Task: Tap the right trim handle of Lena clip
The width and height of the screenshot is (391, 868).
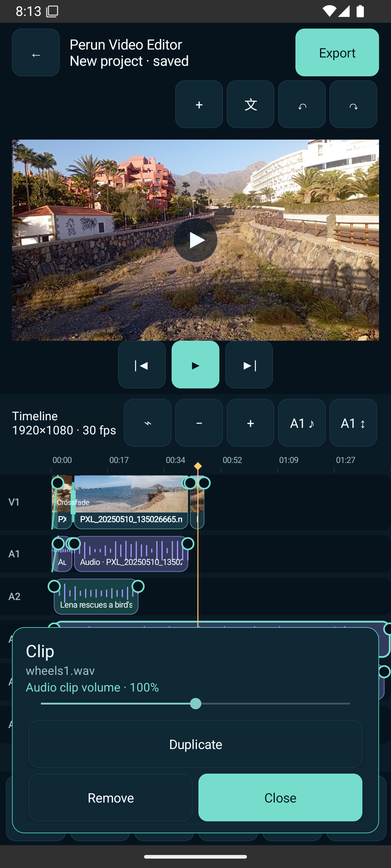Action: pyautogui.click(x=138, y=586)
